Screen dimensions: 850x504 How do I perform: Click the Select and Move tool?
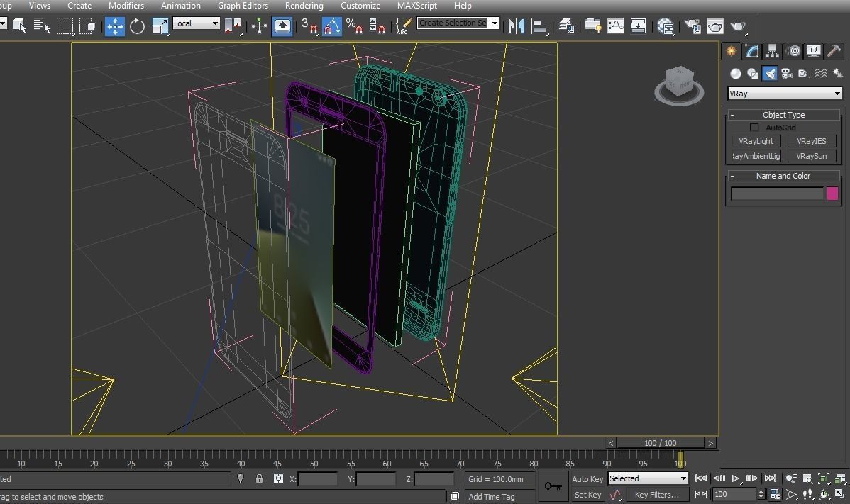(x=114, y=27)
